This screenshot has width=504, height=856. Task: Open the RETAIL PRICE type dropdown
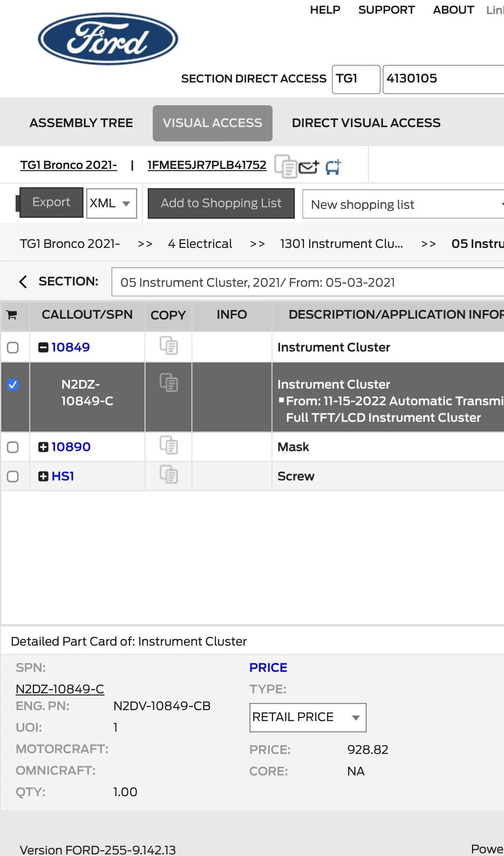coord(308,718)
